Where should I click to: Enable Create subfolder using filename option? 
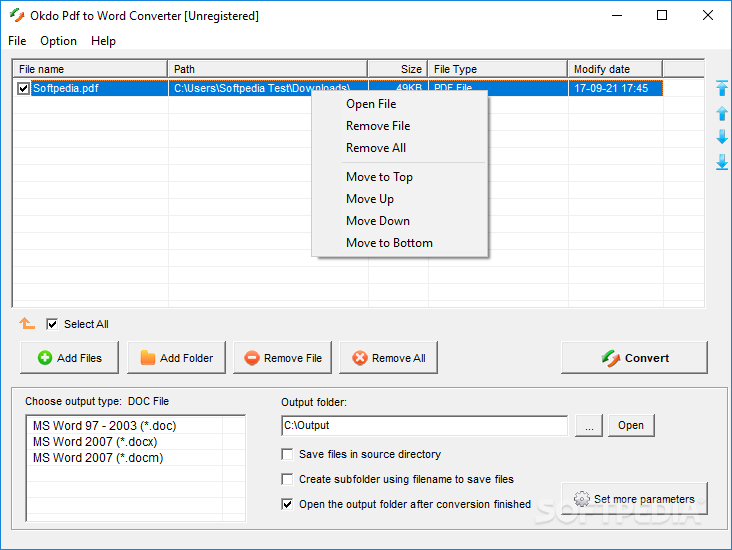tap(287, 479)
